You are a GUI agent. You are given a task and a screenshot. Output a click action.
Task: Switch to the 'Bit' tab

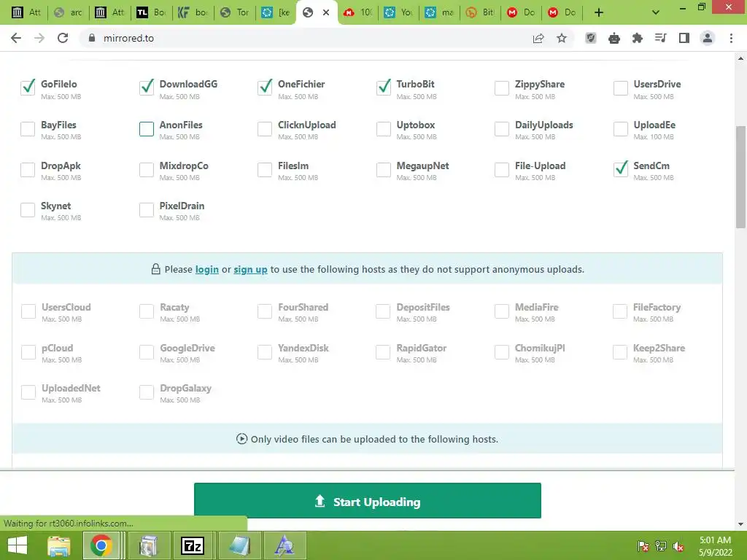pos(480,12)
